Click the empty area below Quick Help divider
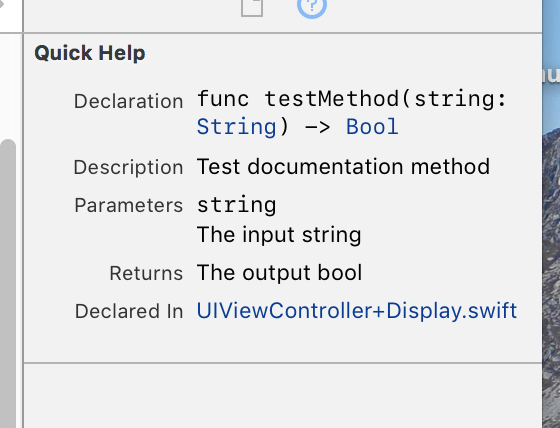Screen dimensions: 560x428 coord(283,396)
